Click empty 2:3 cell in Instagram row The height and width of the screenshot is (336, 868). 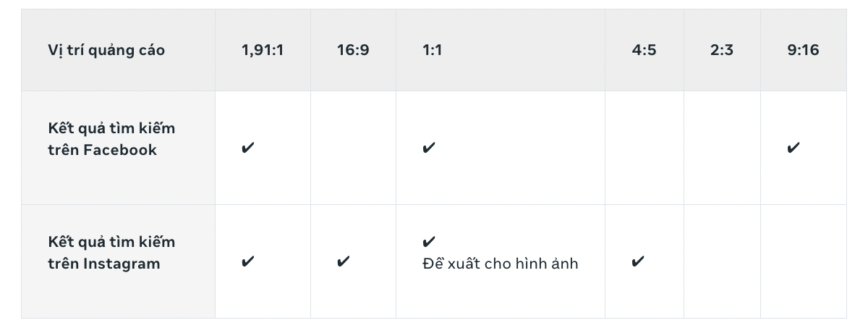point(722,261)
